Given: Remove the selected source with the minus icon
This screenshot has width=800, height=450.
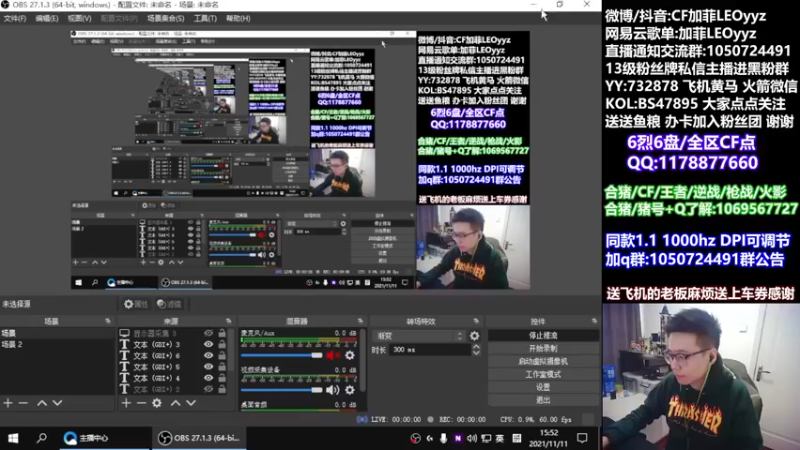Looking at the screenshot, I should pos(141,403).
